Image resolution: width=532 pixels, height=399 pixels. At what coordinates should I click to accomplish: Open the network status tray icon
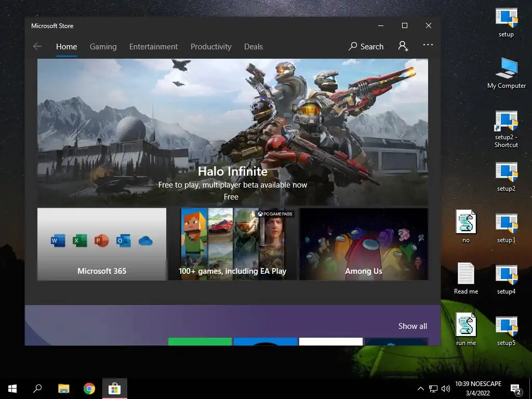[x=433, y=389]
